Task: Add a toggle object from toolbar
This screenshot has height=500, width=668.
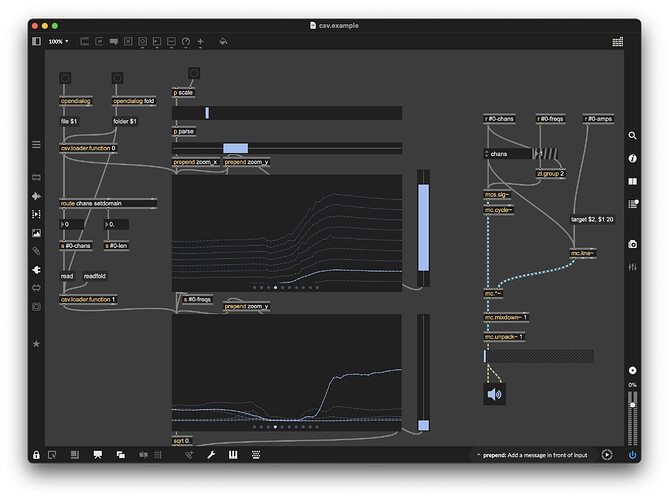Action: [x=128, y=41]
